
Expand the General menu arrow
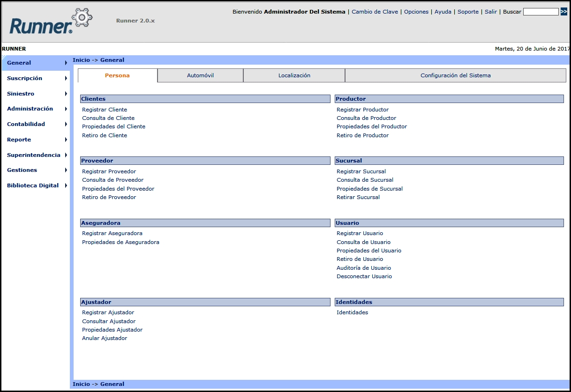coord(66,63)
